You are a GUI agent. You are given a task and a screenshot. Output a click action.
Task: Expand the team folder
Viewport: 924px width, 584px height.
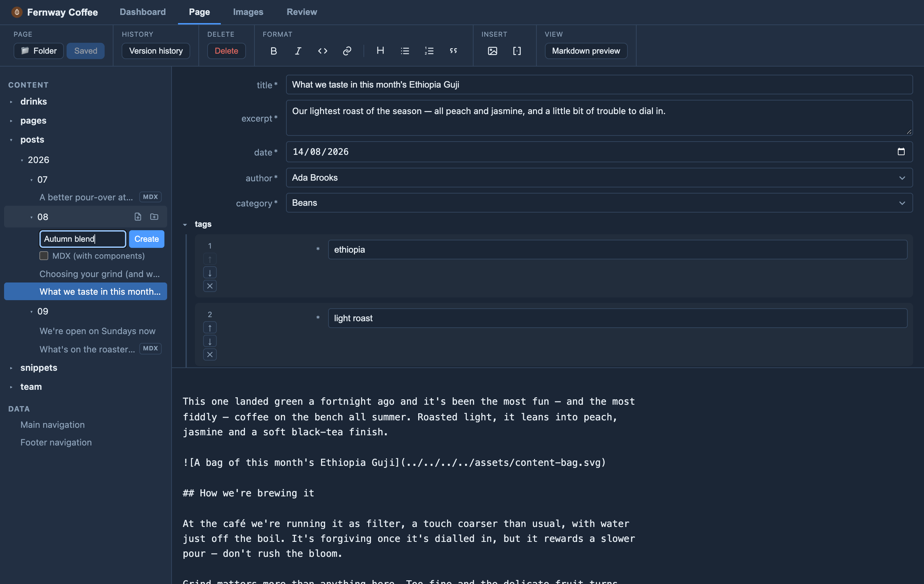click(x=11, y=387)
